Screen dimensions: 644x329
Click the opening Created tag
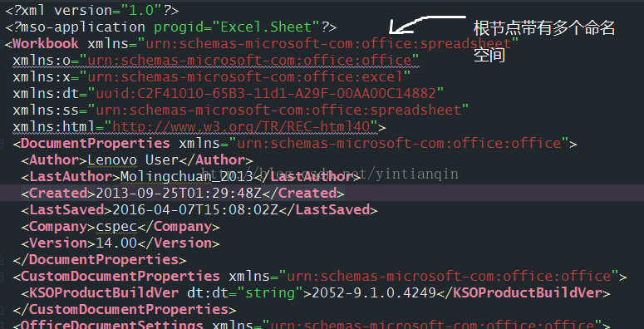(58, 193)
